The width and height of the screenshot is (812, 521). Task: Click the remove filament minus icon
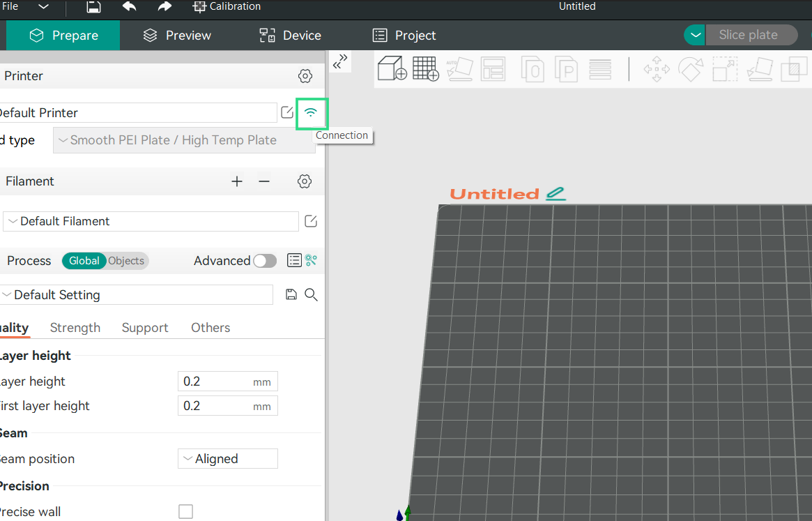(x=264, y=181)
